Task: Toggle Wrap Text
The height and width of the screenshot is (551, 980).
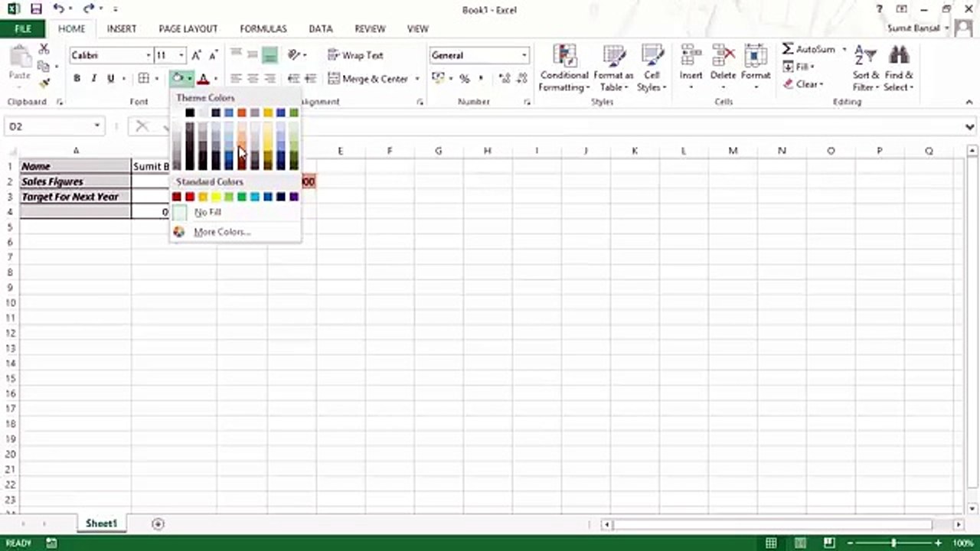Action: pos(355,55)
